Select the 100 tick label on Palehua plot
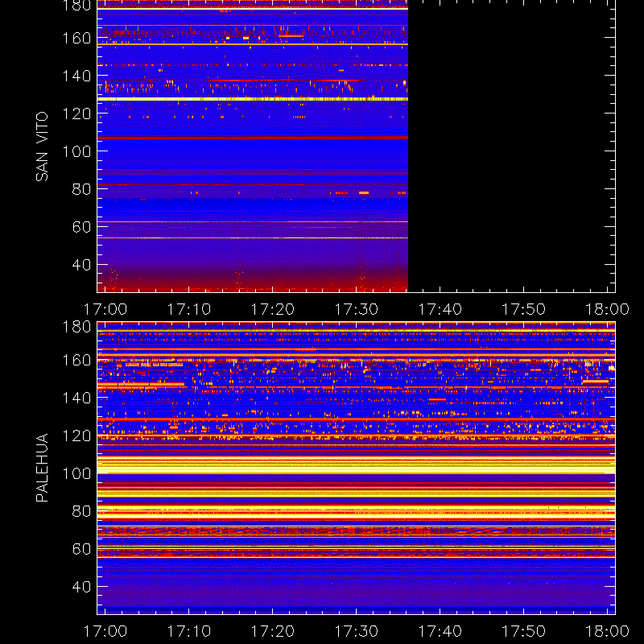Screen dimensions: 644x644 (x=76, y=473)
